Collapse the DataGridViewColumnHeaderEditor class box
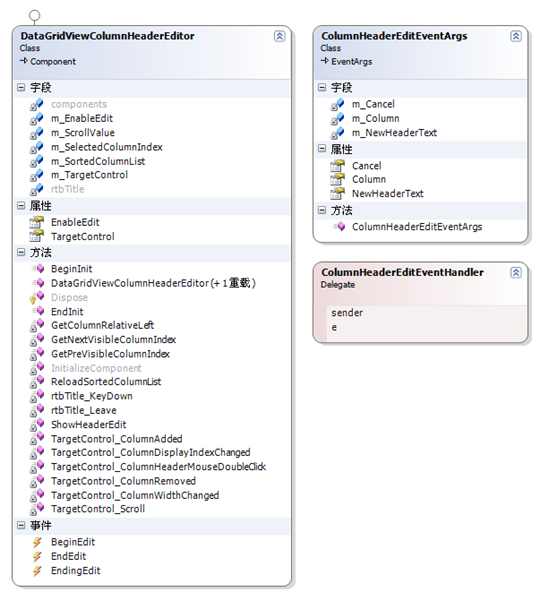This screenshot has width=540, height=600. point(280,36)
